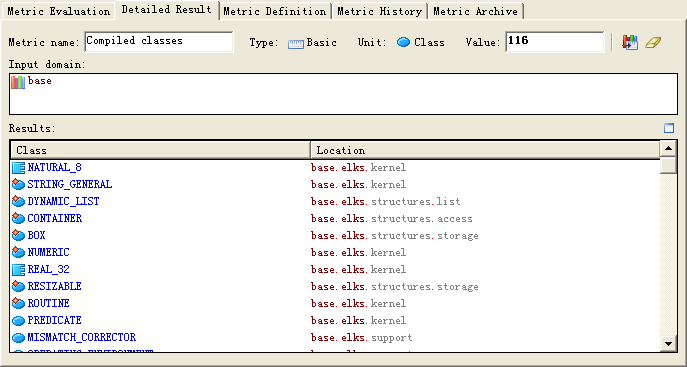
Task: Click the Value field showing 116
Action: point(555,42)
